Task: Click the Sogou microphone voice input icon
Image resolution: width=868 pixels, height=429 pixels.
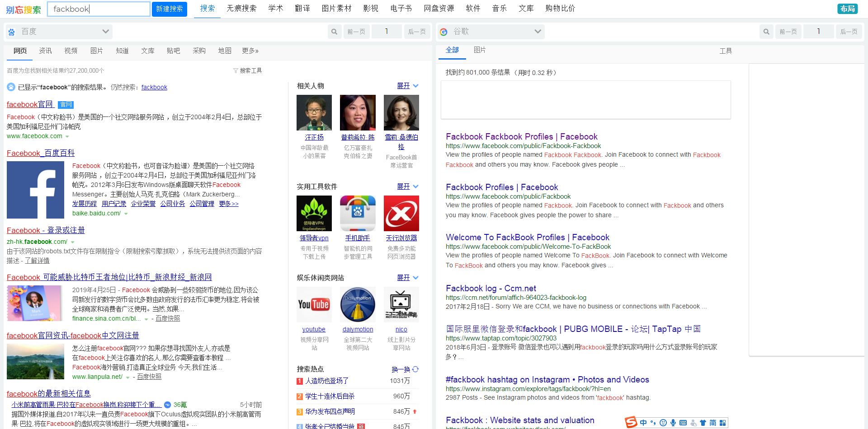Action: coord(673,423)
